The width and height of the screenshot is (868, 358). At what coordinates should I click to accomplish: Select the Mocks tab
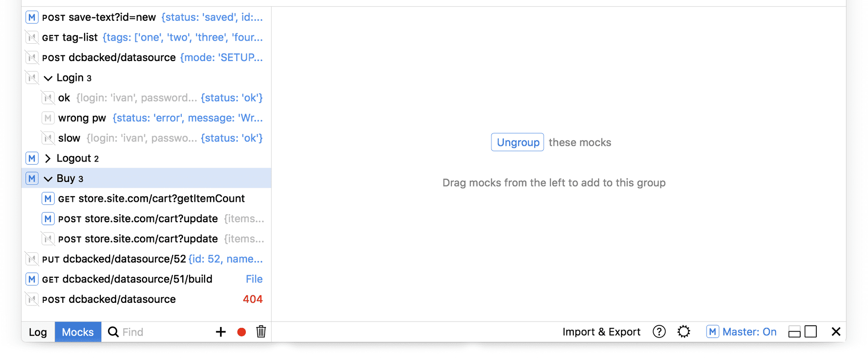point(78,332)
